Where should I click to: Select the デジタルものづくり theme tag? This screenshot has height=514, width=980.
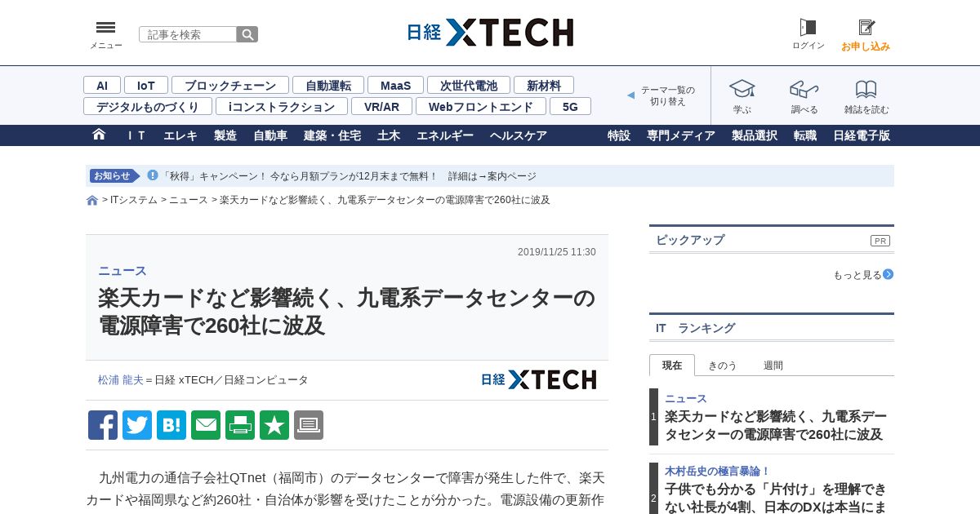pos(148,106)
